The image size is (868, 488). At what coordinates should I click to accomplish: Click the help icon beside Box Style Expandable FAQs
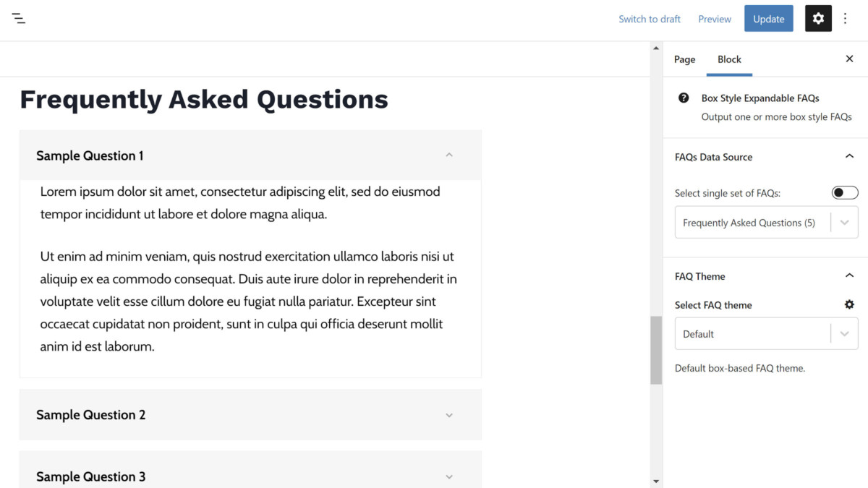point(684,98)
